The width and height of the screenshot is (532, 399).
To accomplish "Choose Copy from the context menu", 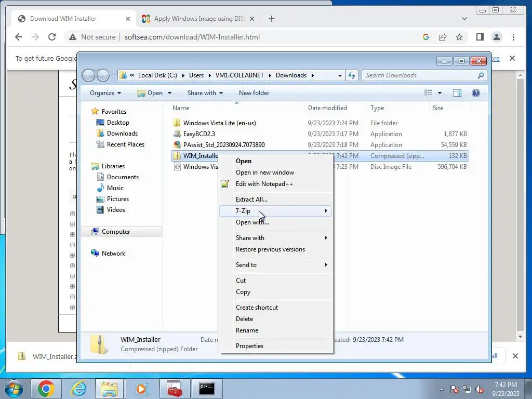I will click(275, 292).
